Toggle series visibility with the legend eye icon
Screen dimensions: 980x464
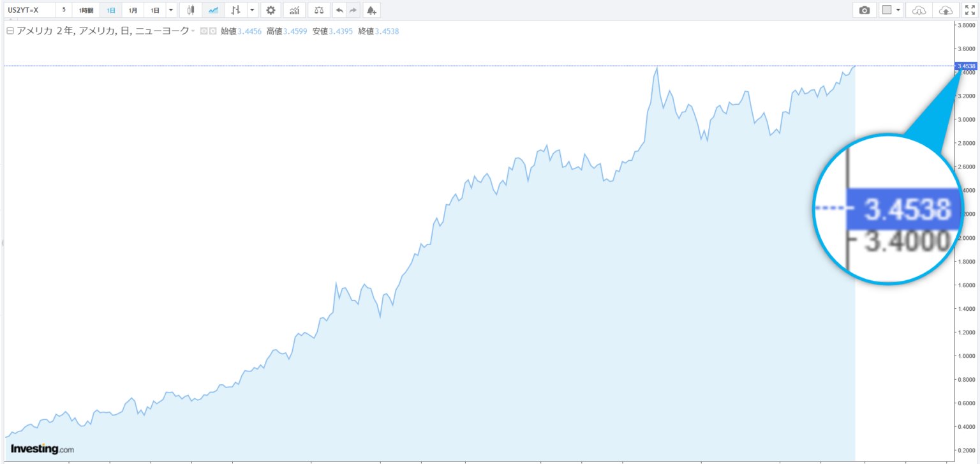pyautogui.click(x=204, y=31)
